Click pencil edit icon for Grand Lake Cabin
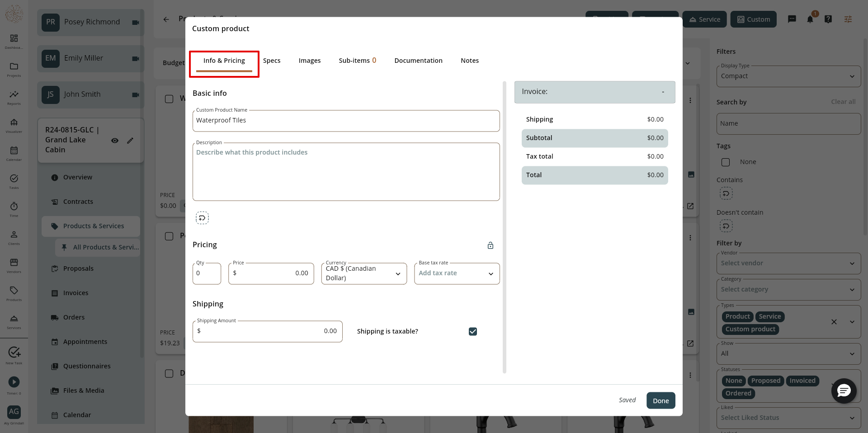The height and width of the screenshot is (433, 868). (130, 141)
